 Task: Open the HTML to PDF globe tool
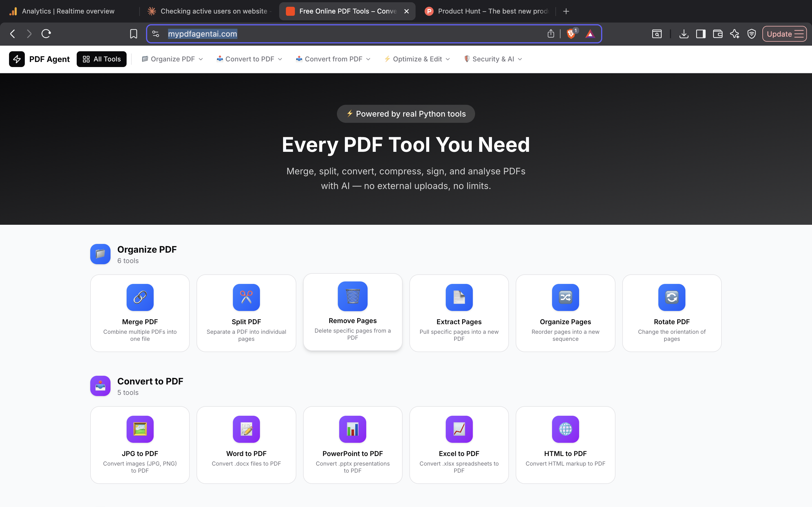(x=565, y=444)
